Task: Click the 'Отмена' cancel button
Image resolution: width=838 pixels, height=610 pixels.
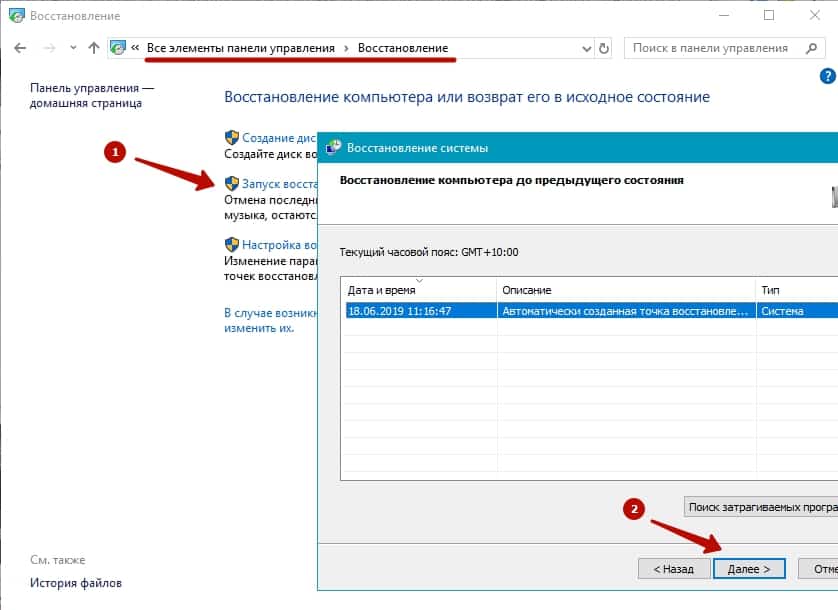Action: pos(818,569)
